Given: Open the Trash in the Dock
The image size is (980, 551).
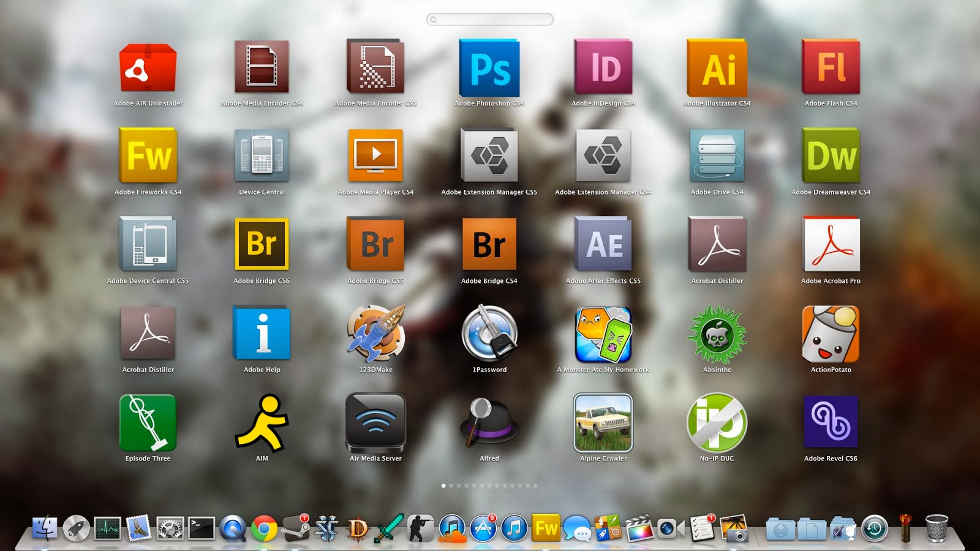Looking at the screenshot, I should [937, 528].
